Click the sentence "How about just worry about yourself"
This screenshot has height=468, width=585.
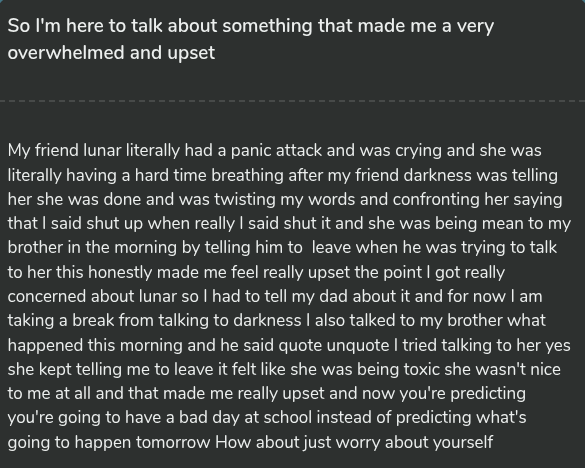354,443
